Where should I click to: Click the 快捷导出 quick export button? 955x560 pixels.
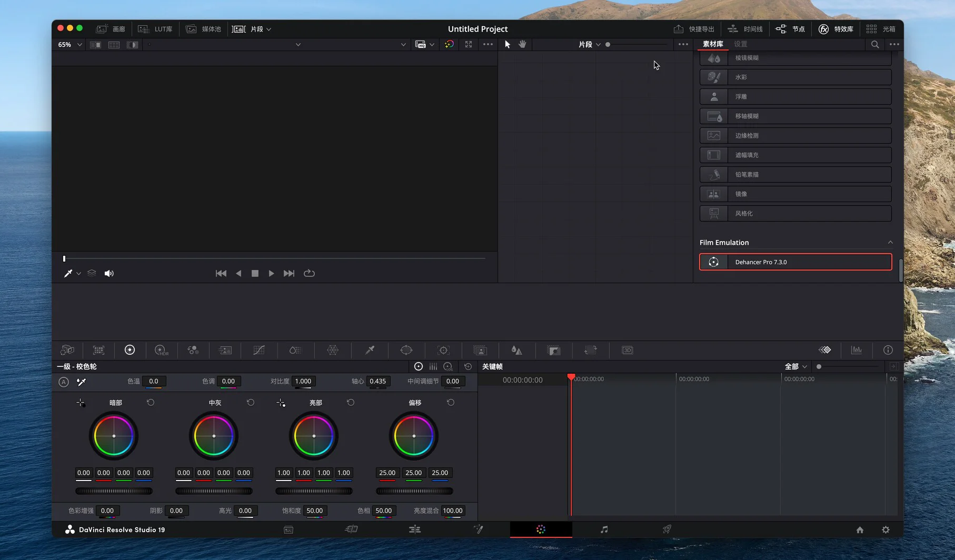coord(694,29)
